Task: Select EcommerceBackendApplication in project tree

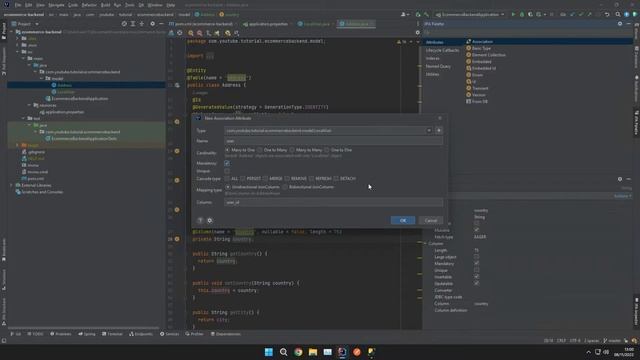Action: pos(80,98)
